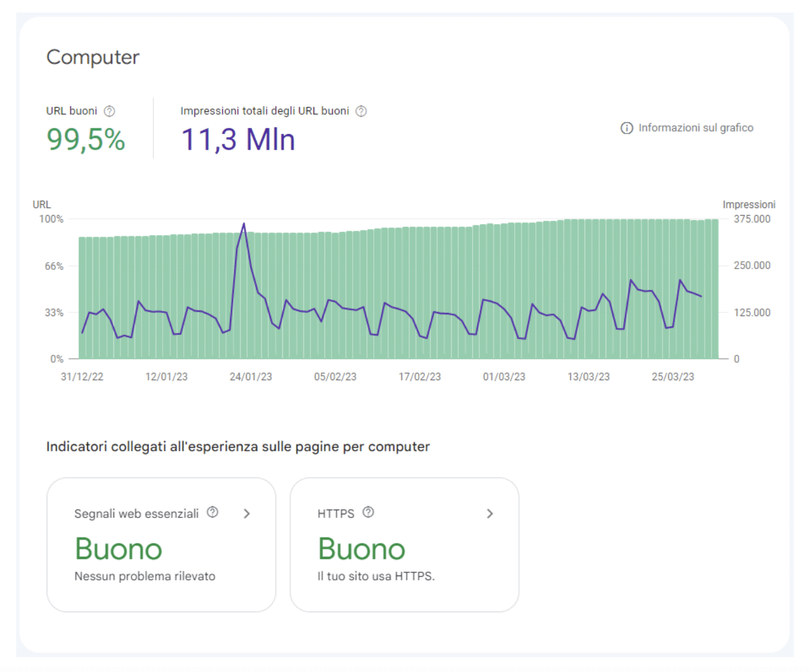Expand the HTTPS card chevron arrow
The height and width of the screenshot is (672, 810).
(x=490, y=514)
